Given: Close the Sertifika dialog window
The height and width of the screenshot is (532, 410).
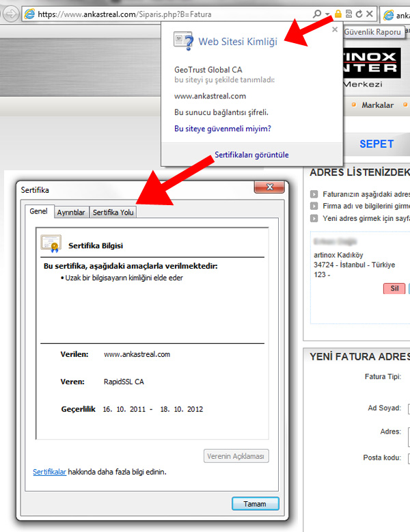Looking at the screenshot, I should coord(270,187).
